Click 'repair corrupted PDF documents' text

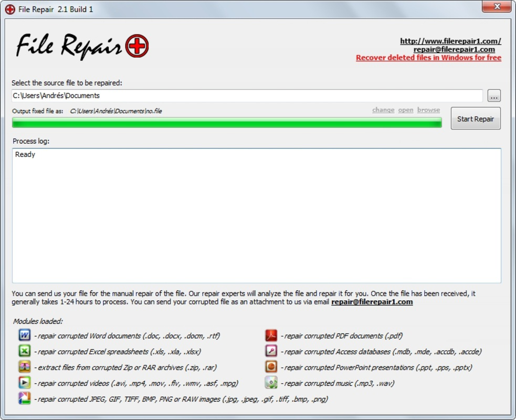click(342, 335)
